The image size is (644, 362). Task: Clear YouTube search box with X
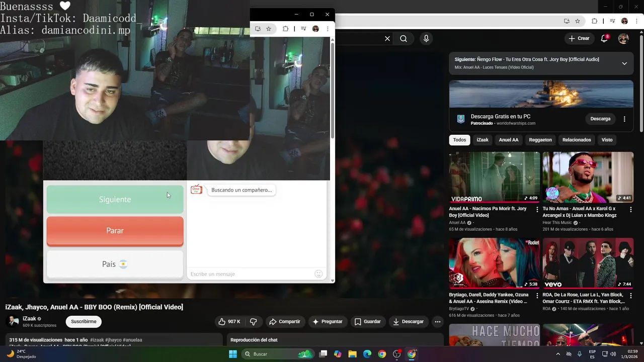tap(387, 39)
